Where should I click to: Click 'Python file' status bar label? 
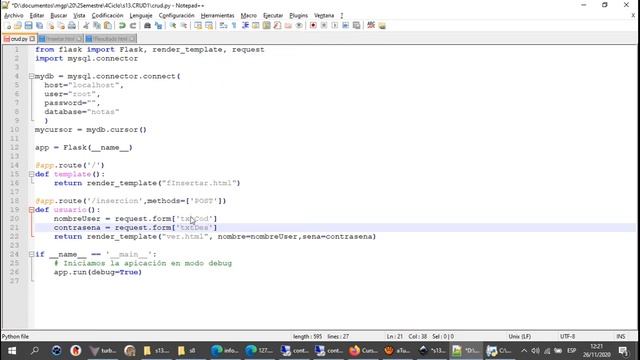click(x=15, y=336)
